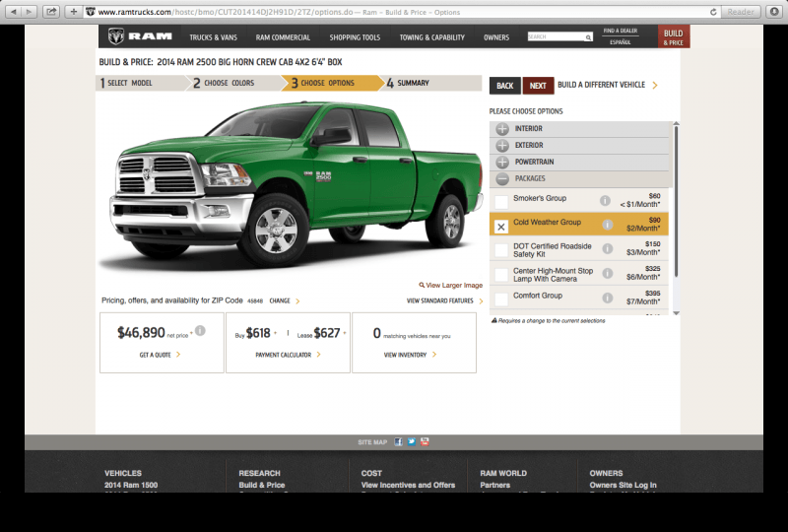
Task: Open View Incentives and Offers link
Action: tap(408, 486)
